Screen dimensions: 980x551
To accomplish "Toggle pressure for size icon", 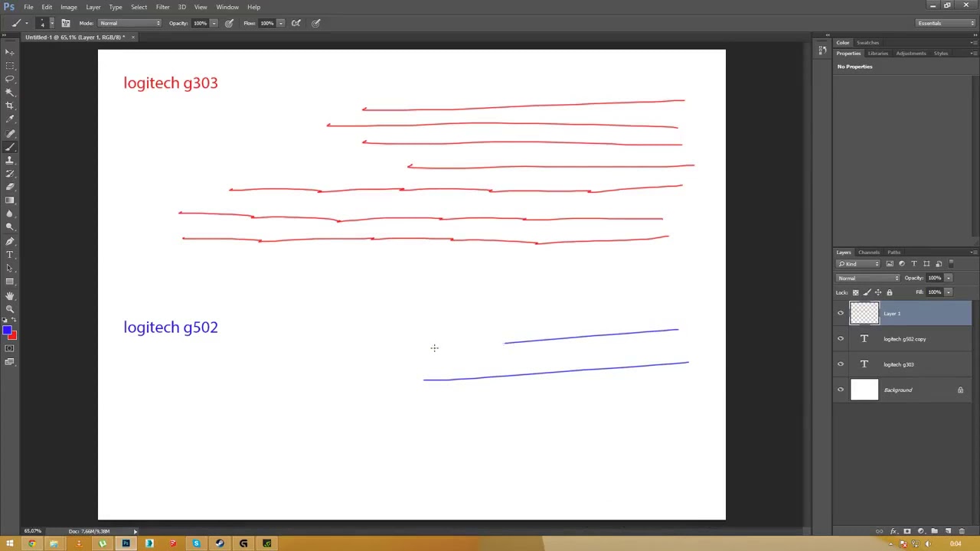I will (316, 23).
